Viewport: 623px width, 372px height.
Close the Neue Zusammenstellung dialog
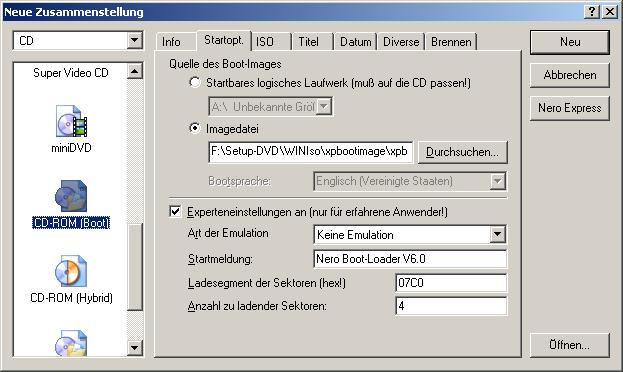(610, 12)
